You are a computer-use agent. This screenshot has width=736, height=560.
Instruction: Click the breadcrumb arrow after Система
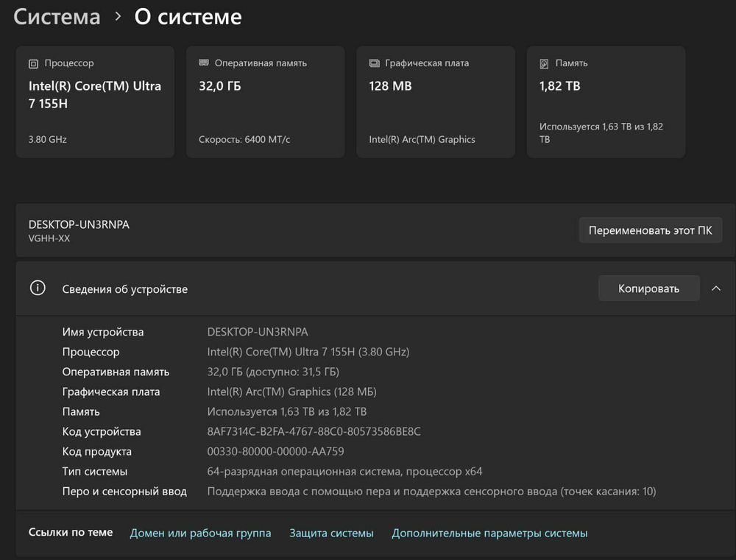pos(118,16)
